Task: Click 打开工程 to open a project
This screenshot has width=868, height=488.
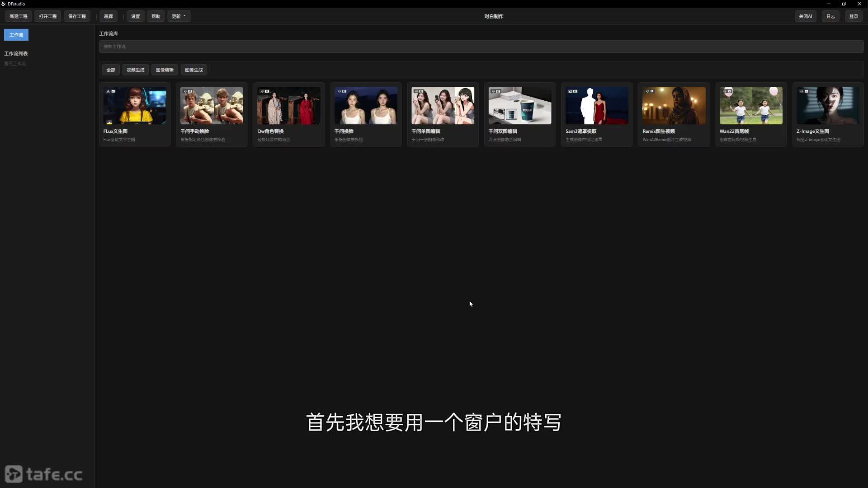Action: coord(47,16)
